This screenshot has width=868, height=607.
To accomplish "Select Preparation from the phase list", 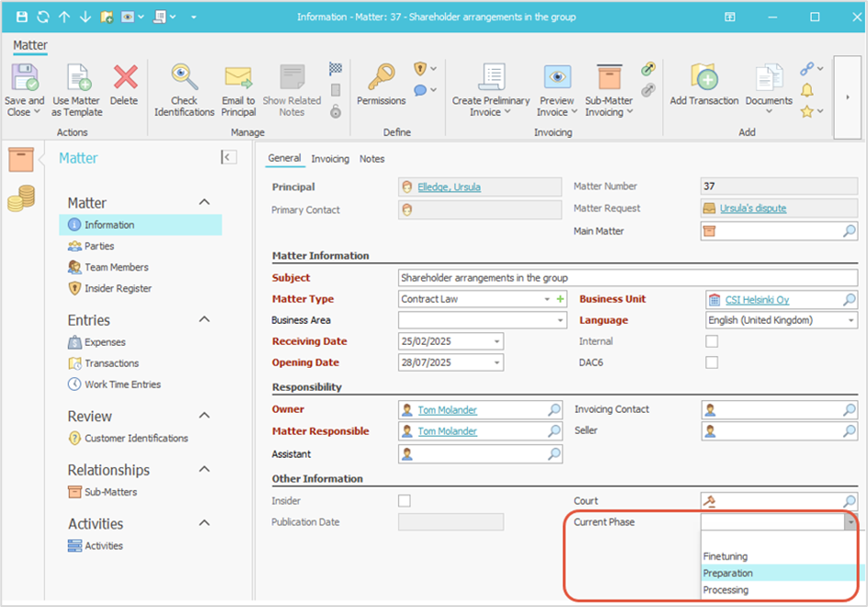I will (x=727, y=573).
